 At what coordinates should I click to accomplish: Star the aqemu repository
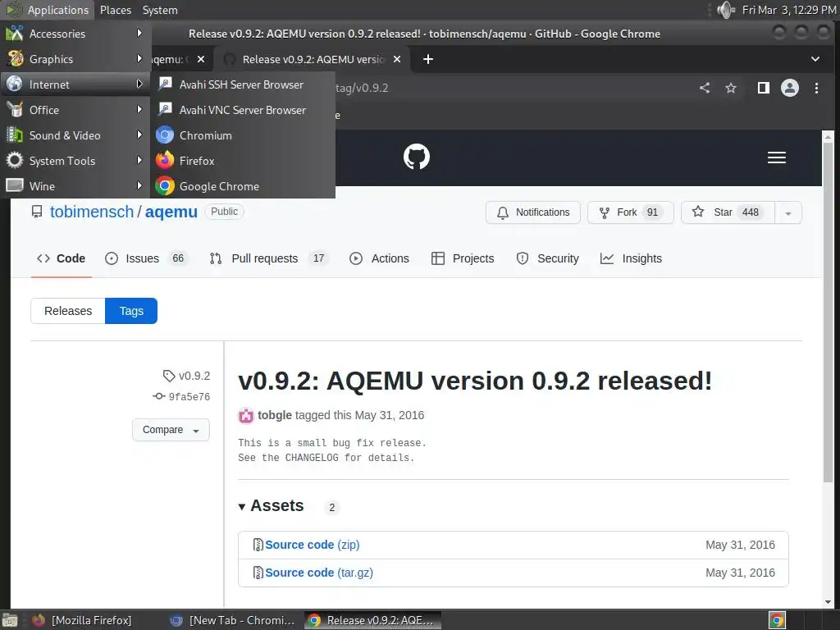click(728, 212)
